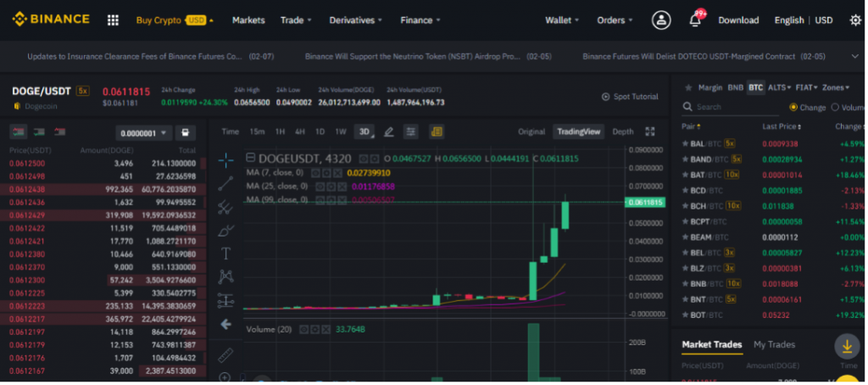Select the Text annotation tool
This screenshot has width=868, height=385.
point(225,254)
